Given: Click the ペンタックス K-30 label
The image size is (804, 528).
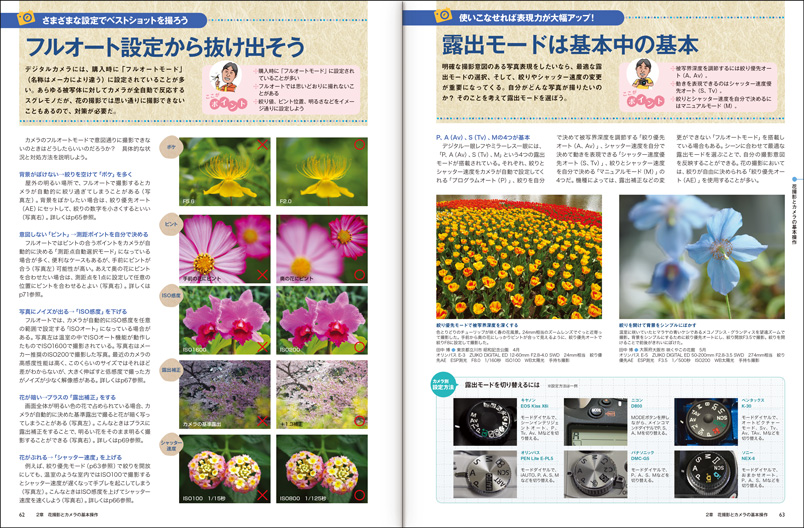Looking at the screenshot, I should pos(753,403).
